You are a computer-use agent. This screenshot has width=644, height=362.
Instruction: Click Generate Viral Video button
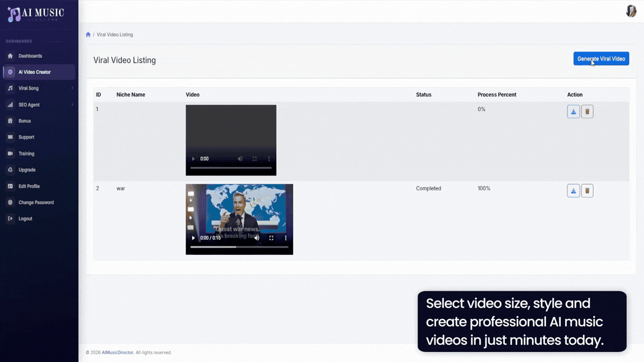(x=602, y=59)
